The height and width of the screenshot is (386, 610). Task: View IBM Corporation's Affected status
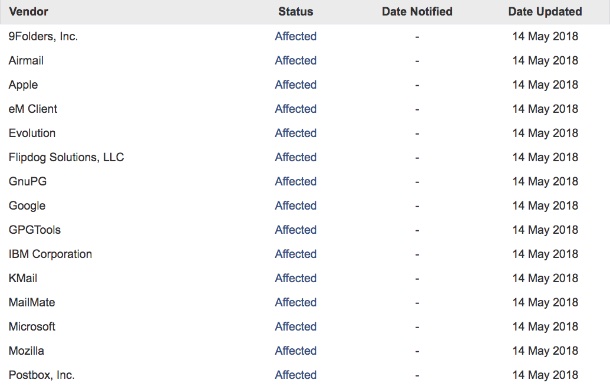tap(296, 254)
